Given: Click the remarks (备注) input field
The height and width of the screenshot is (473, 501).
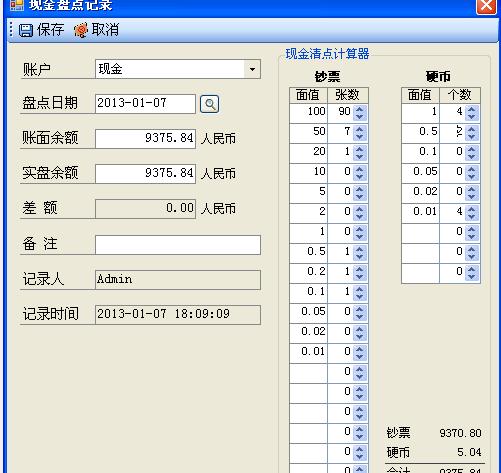Looking at the screenshot, I should 178,245.
